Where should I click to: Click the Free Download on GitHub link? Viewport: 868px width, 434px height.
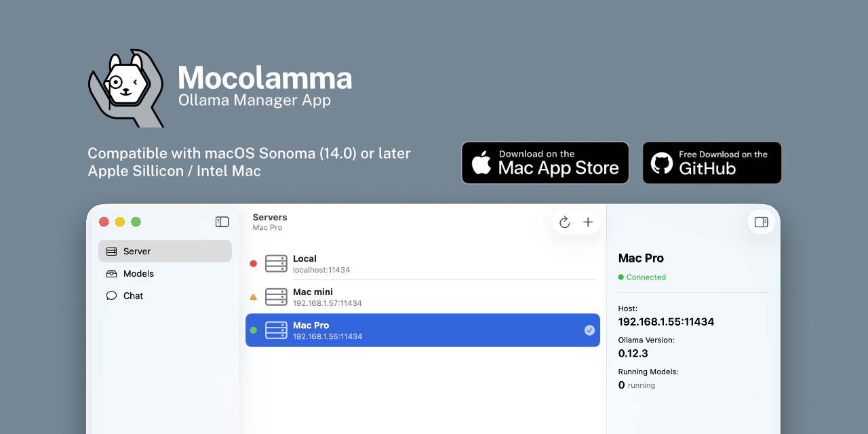[712, 163]
